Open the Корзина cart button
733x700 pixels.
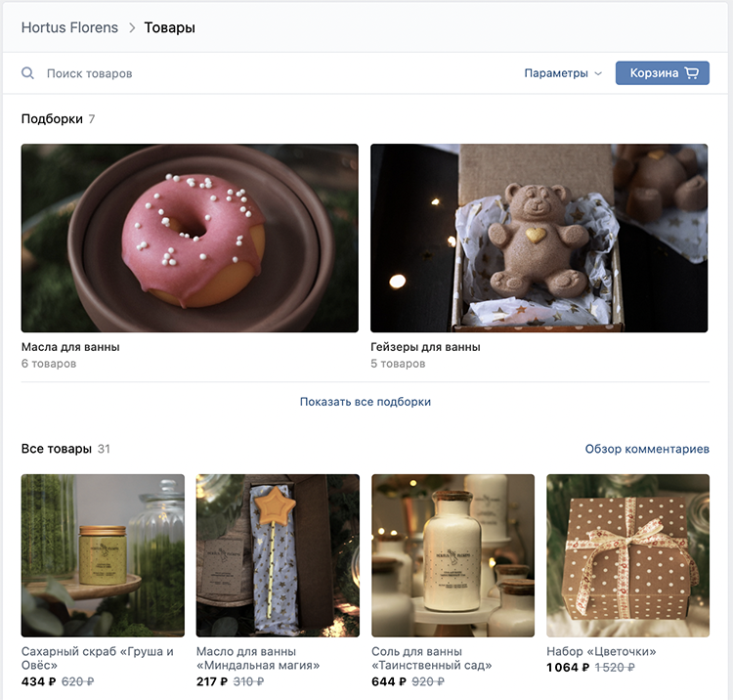[x=662, y=73]
